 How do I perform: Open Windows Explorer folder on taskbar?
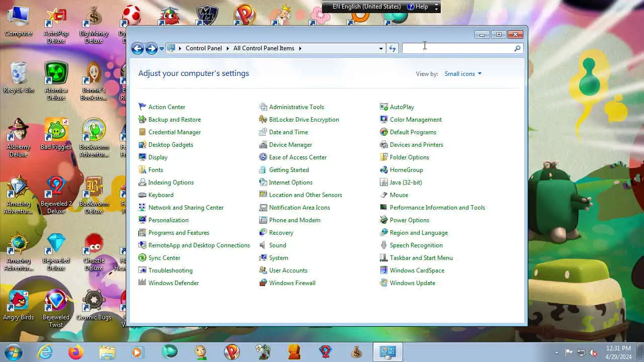pos(107,352)
